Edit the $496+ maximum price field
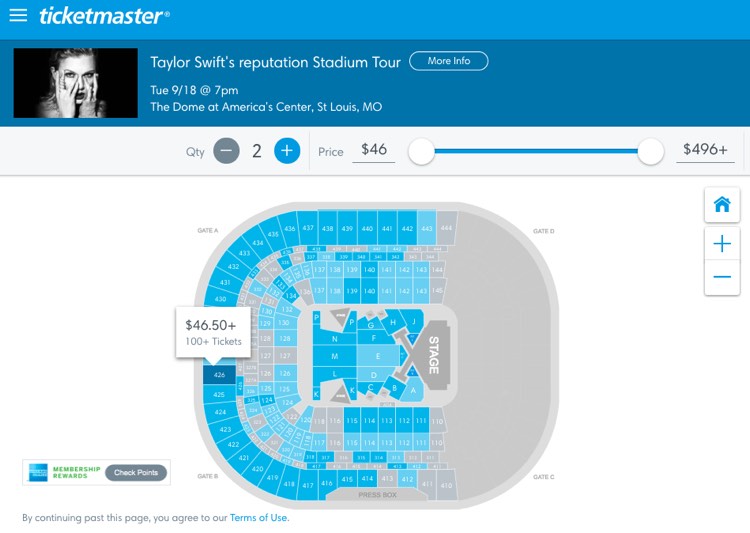This screenshot has width=750, height=533. [705, 150]
